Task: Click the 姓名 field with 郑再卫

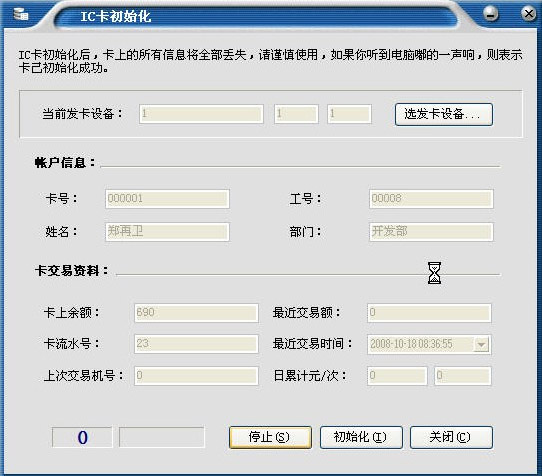Action: point(167,231)
